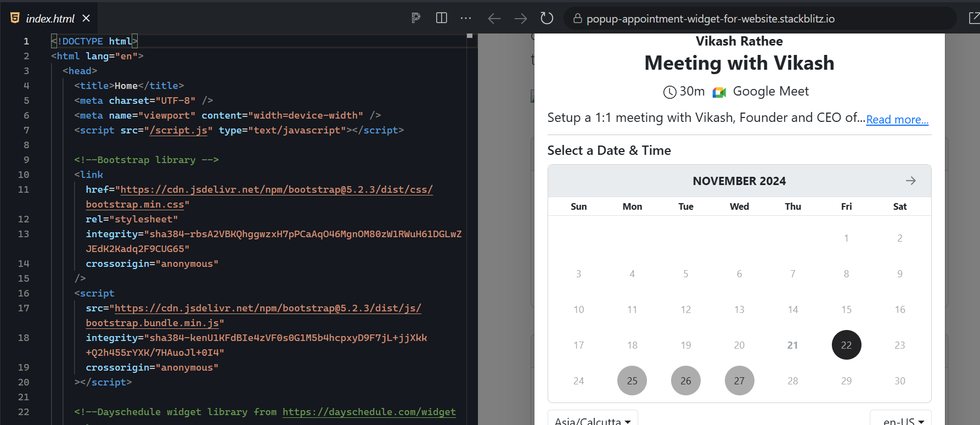
Task: Click the Meeting with Vikash heading
Action: pyautogui.click(x=739, y=63)
